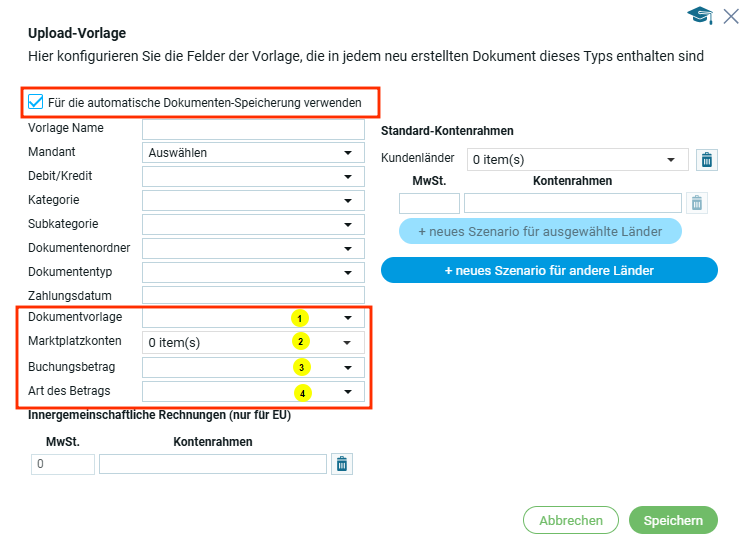Click the Speichern button

pyautogui.click(x=673, y=520)
